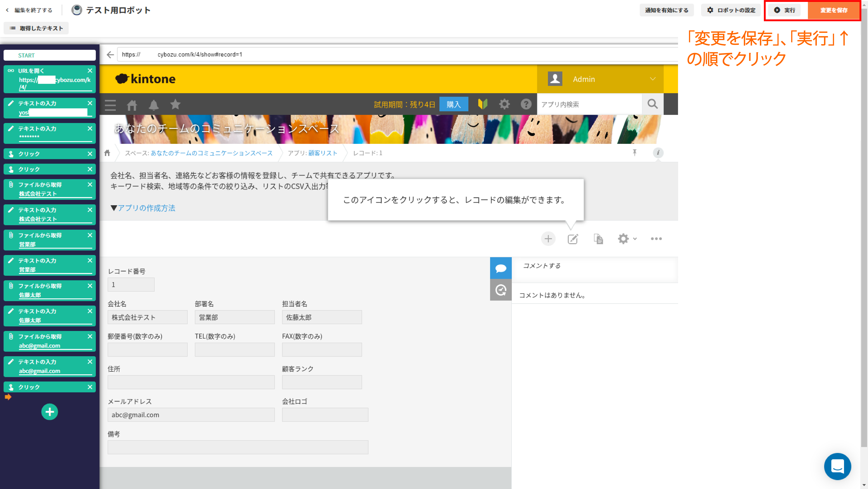Open the comments speech bubble tab
This screenshot has width=868, height=489.
(x=501, y=268)
